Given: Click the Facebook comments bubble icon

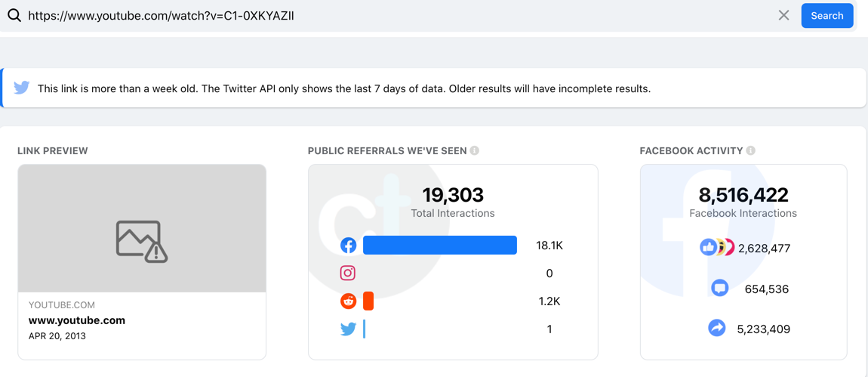Looking at the screenshot, I should click(x=720, y=289).
